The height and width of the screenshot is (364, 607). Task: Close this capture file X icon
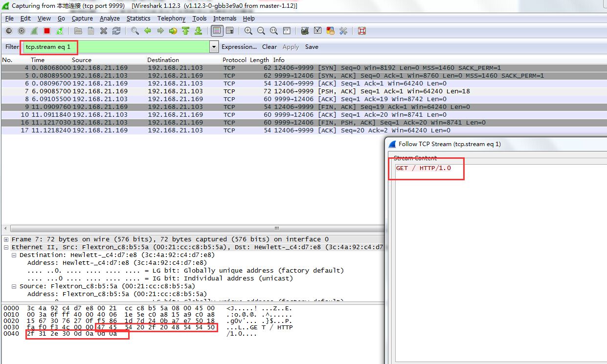(x=104, y=31)
